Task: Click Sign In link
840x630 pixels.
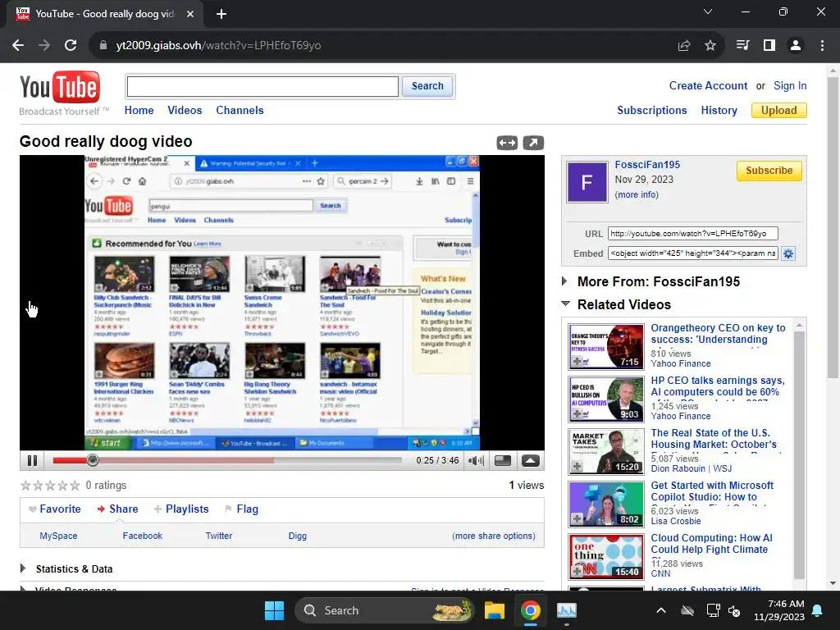Action: click(x=790, y=85)
